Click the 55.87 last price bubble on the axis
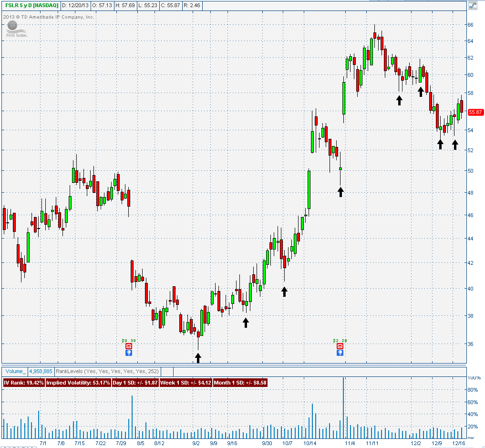Image resolution: width=485 pixels, height=448 pixels. (475, 113)
